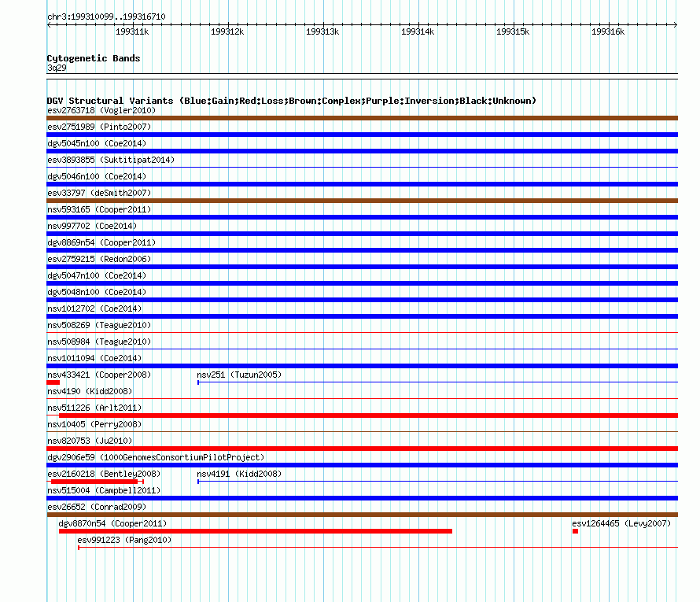Open the esv2751989 (Pinto2007) variant
Viewport: 700px width, 602px height.
point(99,127)
